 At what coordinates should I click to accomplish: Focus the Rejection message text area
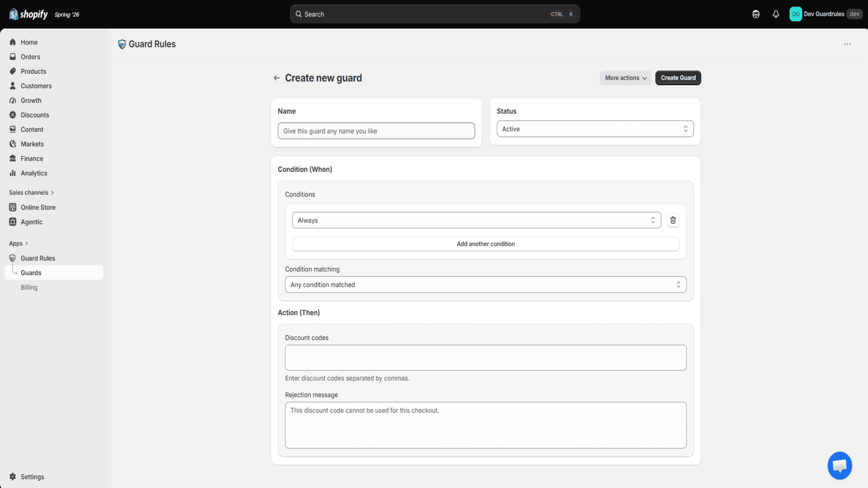pyautogui.click(x=486, y=425)
